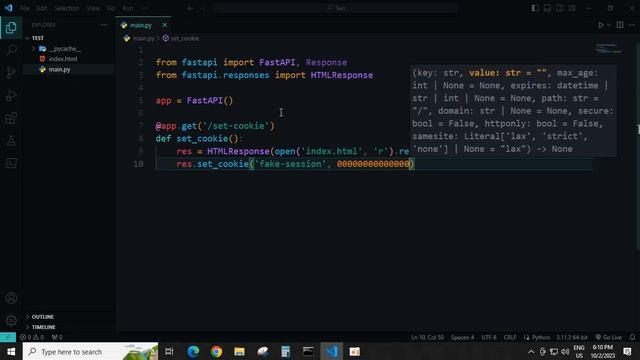Open editor more actions ellipsis

coord(632,25)
